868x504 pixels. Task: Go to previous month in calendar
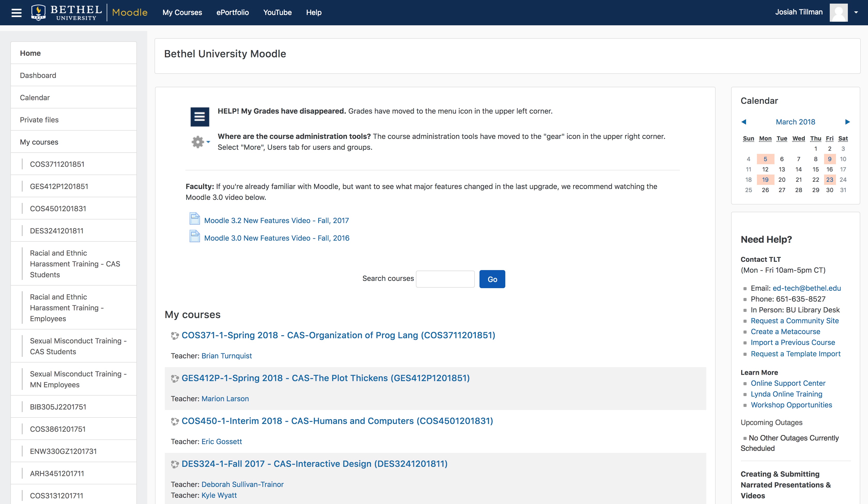click(744, 122)
